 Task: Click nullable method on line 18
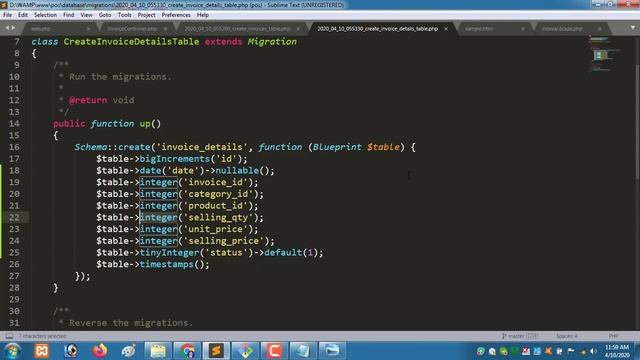[x=237, y=171]
